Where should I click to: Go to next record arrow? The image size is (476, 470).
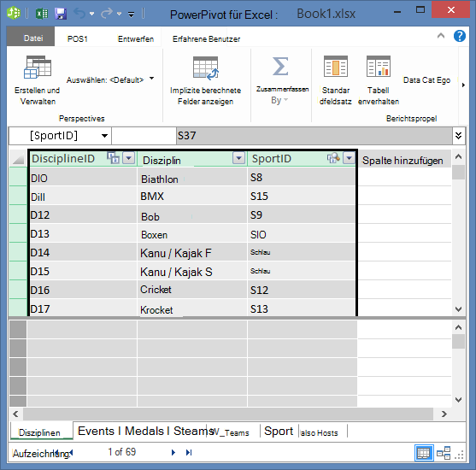(x=173, y=452)
